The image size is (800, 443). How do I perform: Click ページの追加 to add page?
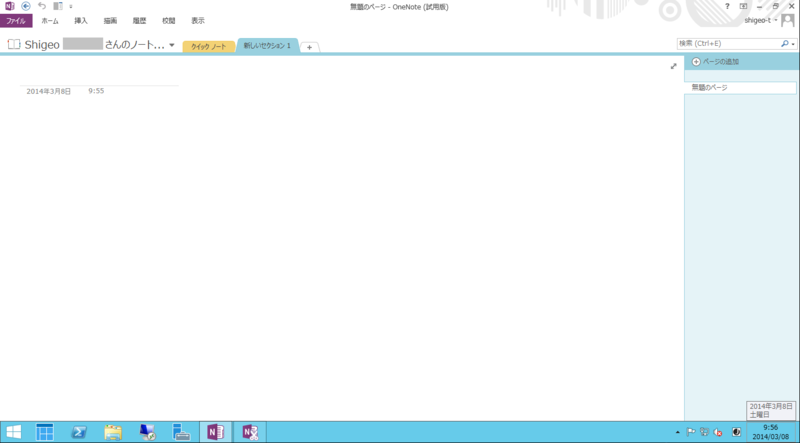[x=715, y=62]
